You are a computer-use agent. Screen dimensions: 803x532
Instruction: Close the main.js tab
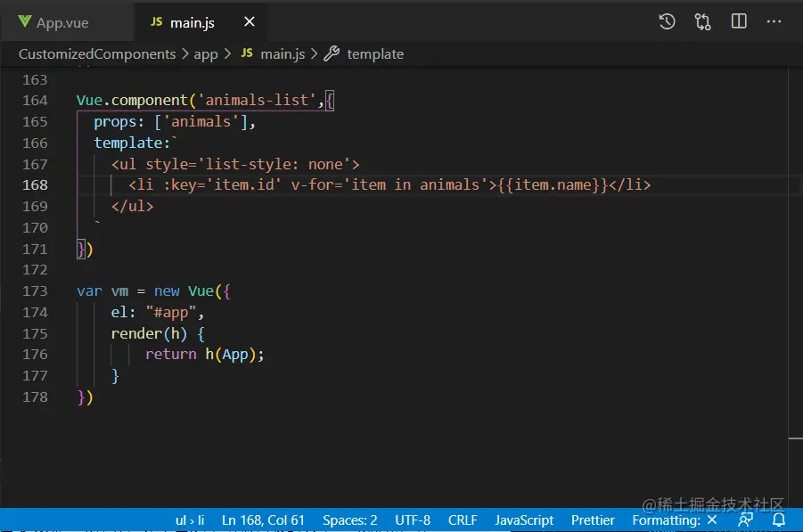pos(249,21)
